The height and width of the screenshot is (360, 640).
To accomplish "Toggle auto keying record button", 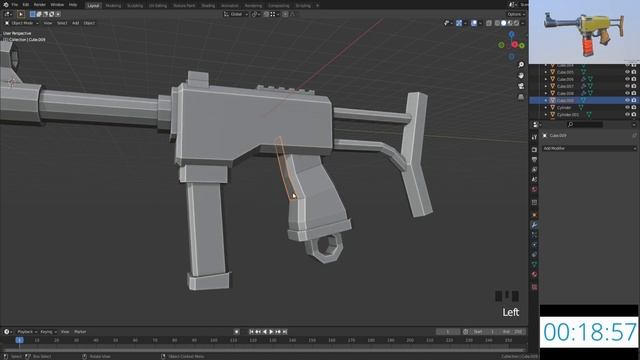I will (236, 332).
